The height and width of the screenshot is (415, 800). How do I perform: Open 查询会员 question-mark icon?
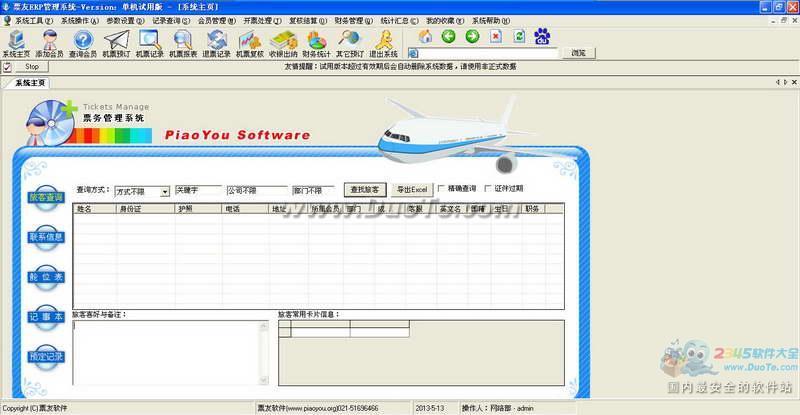(x=83, y=43)
